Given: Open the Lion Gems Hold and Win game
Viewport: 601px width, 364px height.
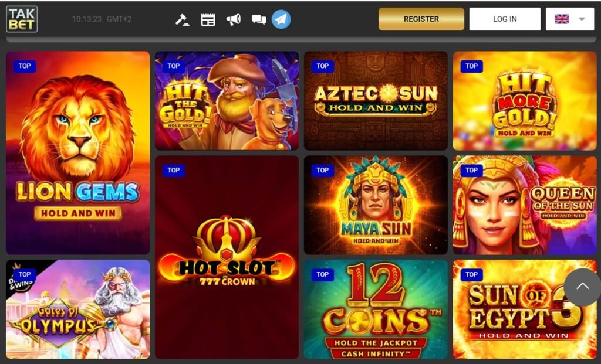Looking at the screenshot, I should pyautogui.click(x=78, y=153).
